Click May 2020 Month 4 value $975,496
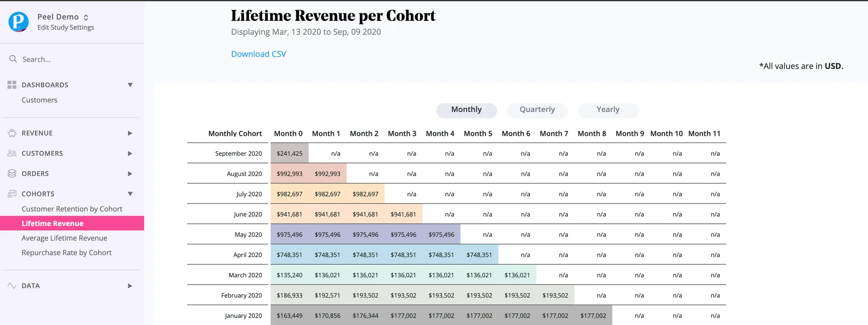 pos(441,235)
